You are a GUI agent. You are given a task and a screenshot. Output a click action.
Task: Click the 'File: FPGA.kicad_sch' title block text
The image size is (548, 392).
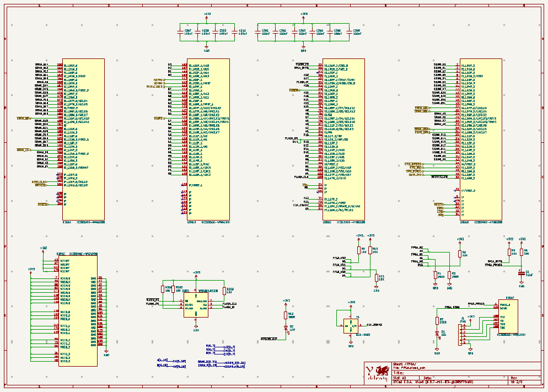pyautogui.click(x=409, y=368)
